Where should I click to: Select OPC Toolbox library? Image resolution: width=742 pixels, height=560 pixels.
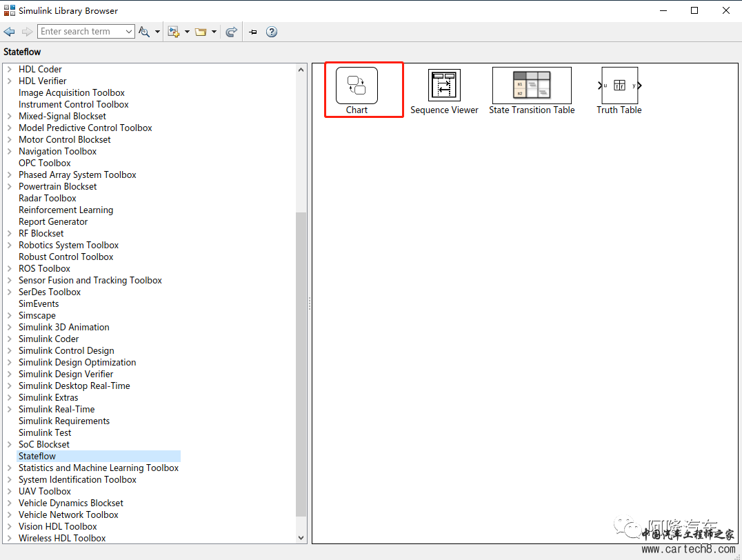45,163
